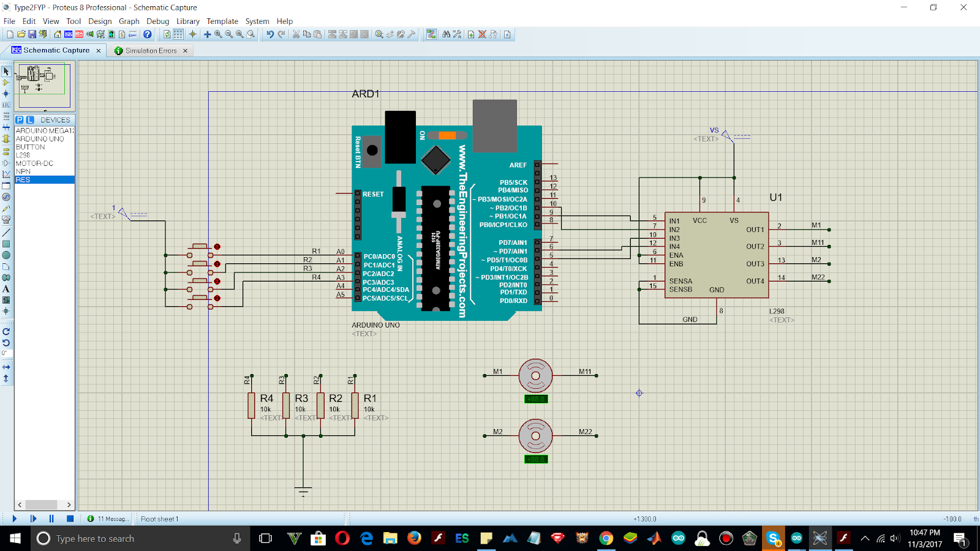Image resolution: width=980 pixels, height=551 pixels.
Task: Click the Undo toolbar icon
Action: coord(269,34)
